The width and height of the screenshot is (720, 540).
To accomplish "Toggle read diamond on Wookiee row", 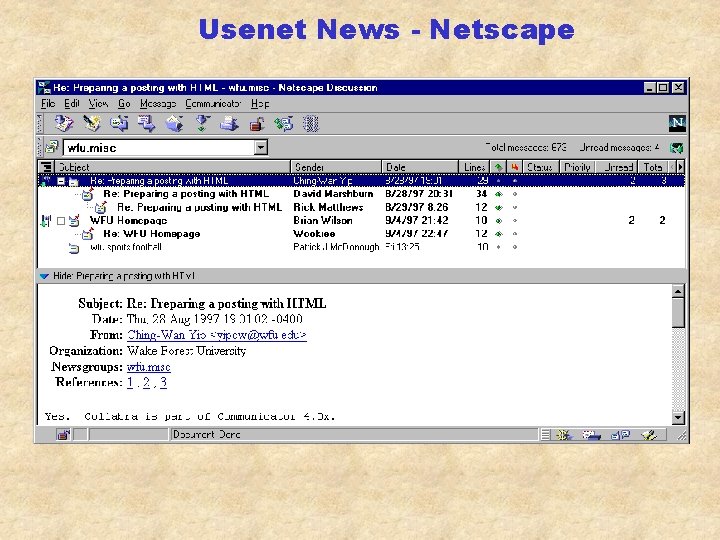I will click(x=498, y=234).
